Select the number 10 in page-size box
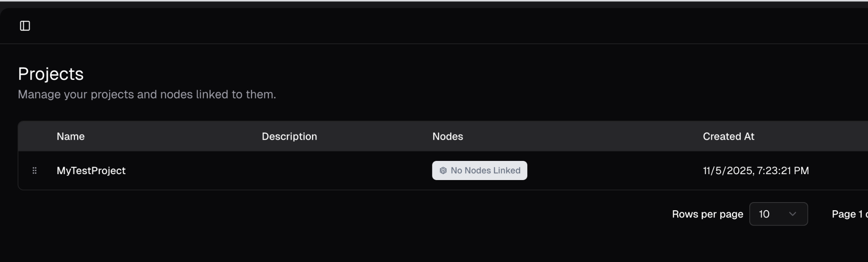This screenshot has width=868, height=262. [x=764, y=214]
